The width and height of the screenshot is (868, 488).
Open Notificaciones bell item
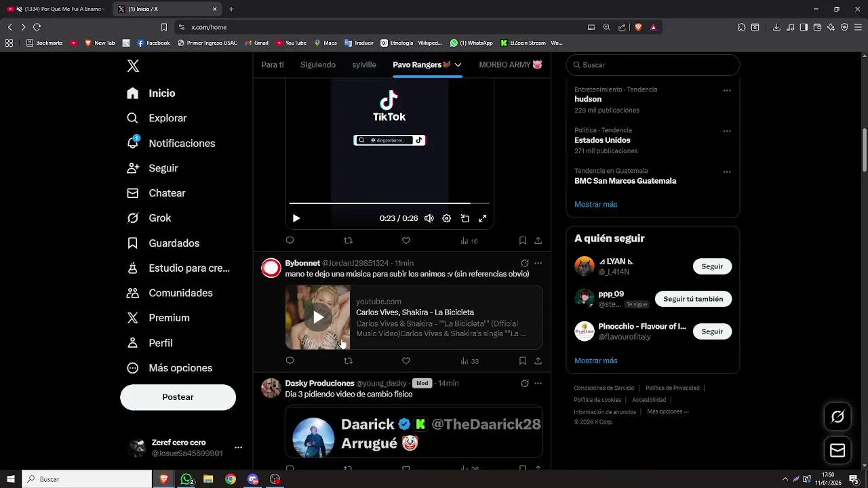171,143
